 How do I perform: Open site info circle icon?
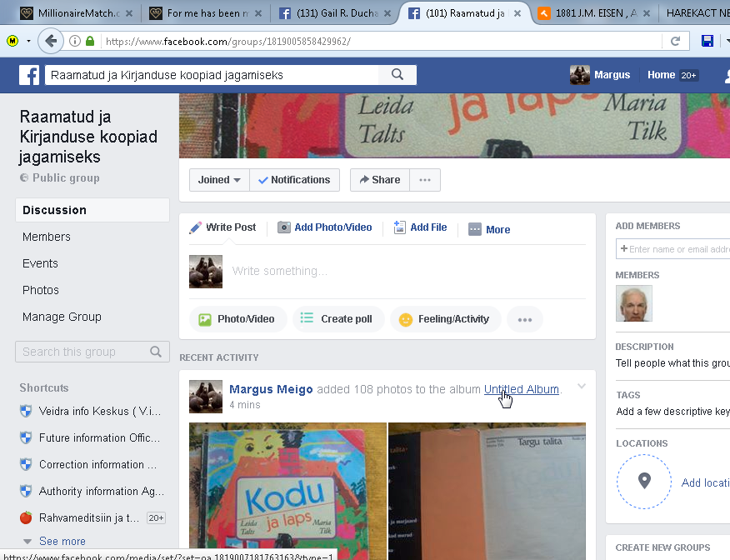point(74,42)
